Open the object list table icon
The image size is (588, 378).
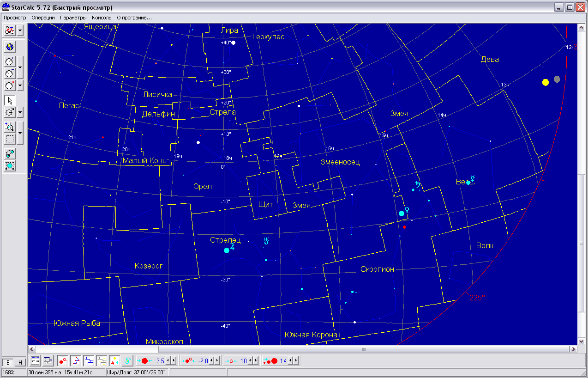point(35,360)
